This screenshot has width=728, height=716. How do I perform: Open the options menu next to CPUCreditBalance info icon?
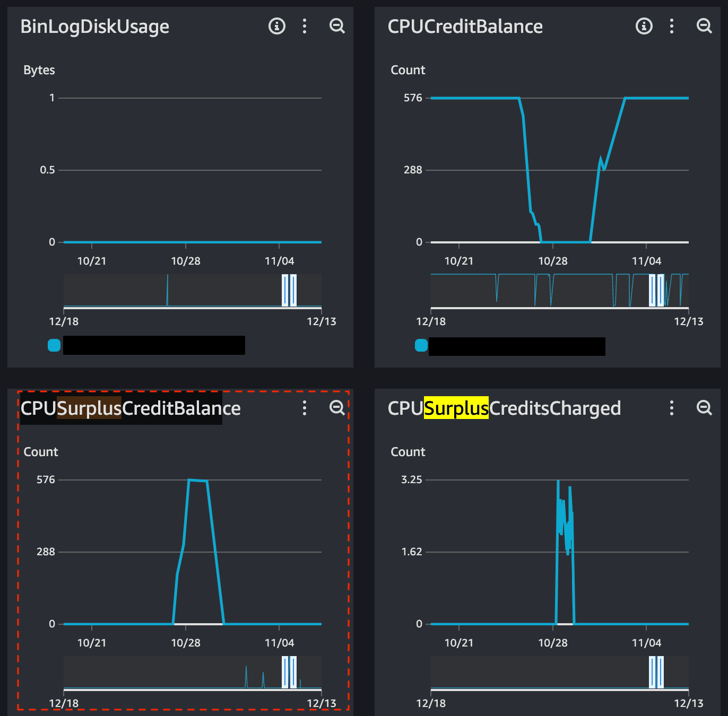click(672, 26)
